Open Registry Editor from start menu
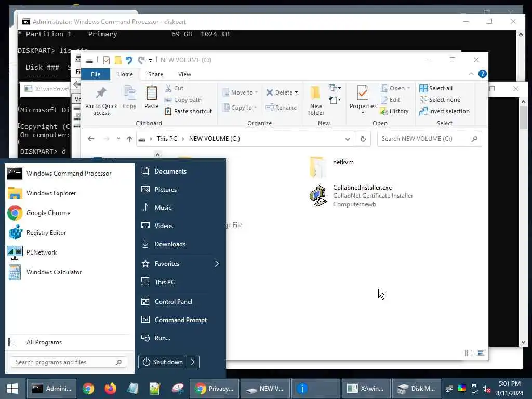 coord(37,233)
